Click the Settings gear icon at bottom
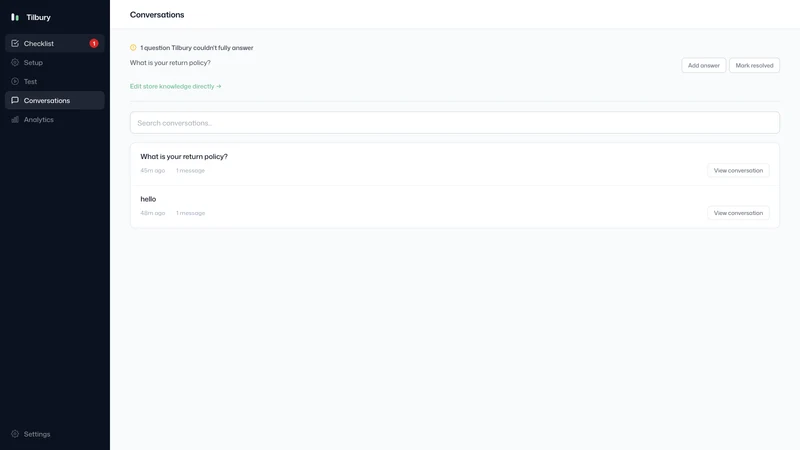Viewport: 800px width, 450px height. click(x=15, y=434)
